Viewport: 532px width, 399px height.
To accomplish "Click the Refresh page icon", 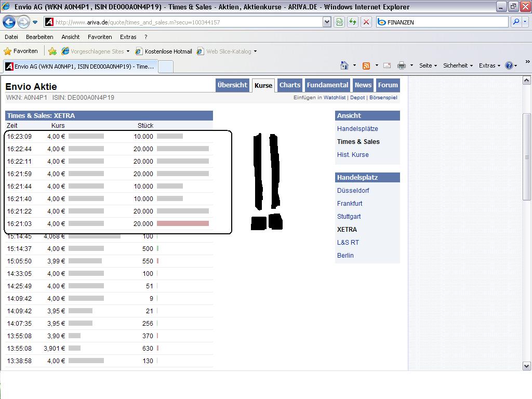I will [353, 22].
